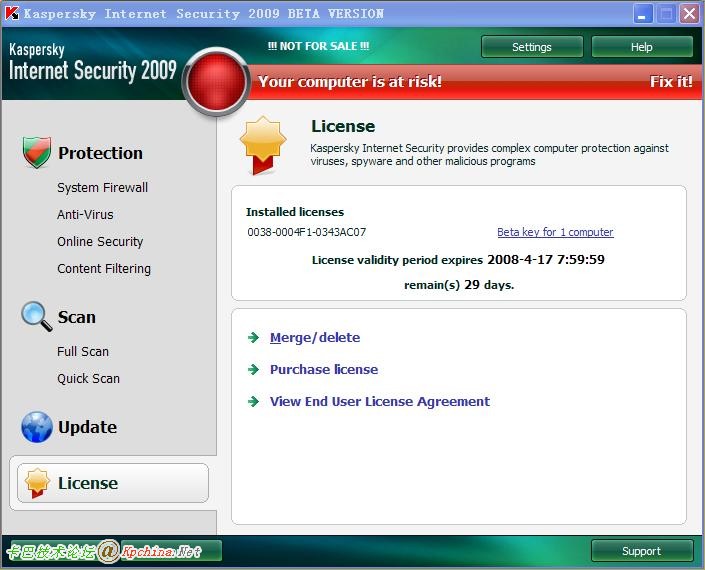
Task: Open the Protection section
Action: point(100,153)
